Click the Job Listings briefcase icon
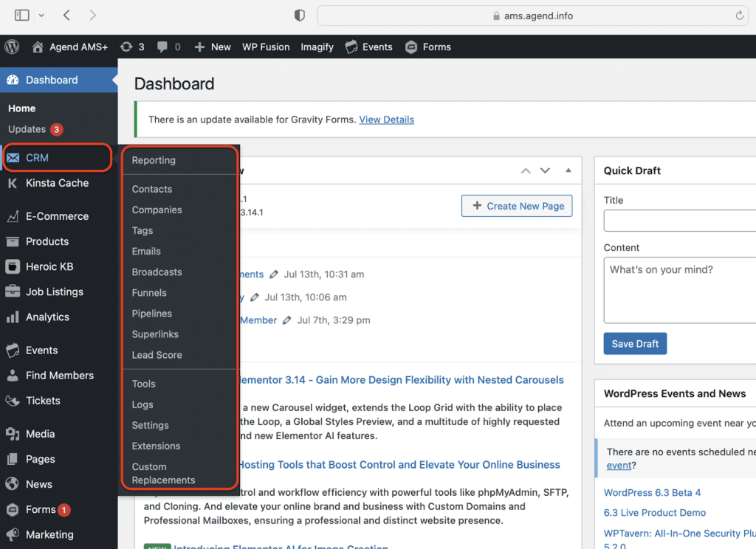 pyautogui.click(x=13, y=291)
